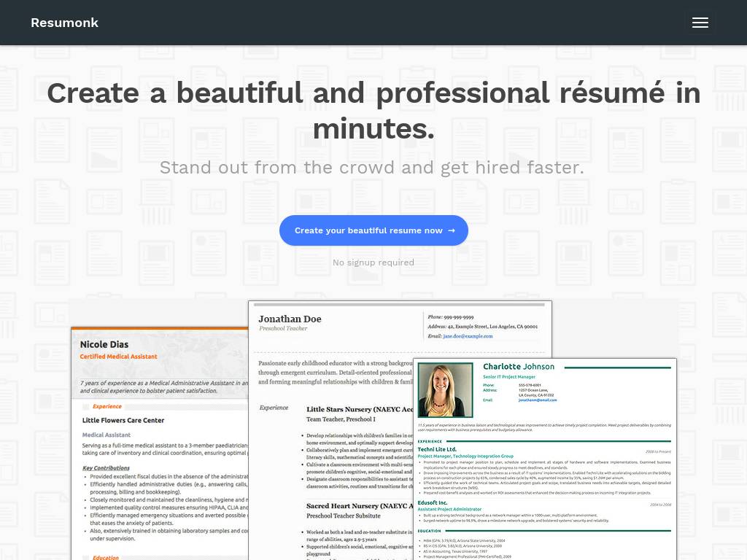Click the Resumonk logo
The height and width of the screenshot is (560, 747).
(x=64, y=23)
